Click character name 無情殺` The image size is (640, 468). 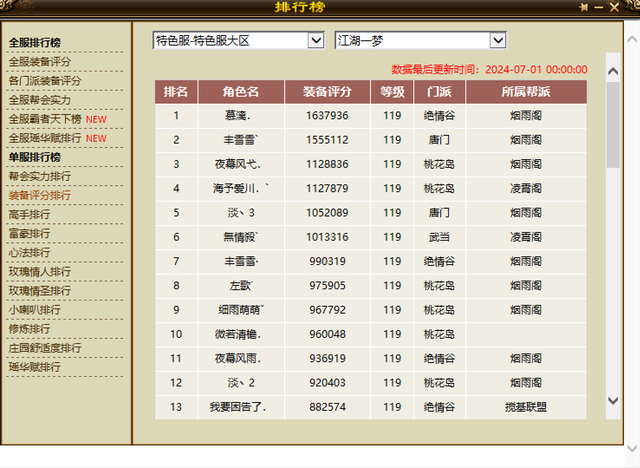click(x=241, y=237)
